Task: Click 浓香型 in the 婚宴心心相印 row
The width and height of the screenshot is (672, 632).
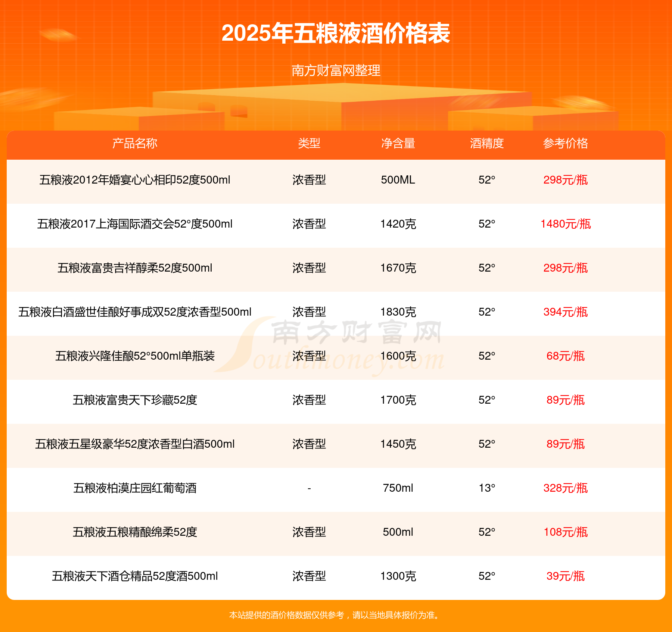Action: tap(309, 180)
